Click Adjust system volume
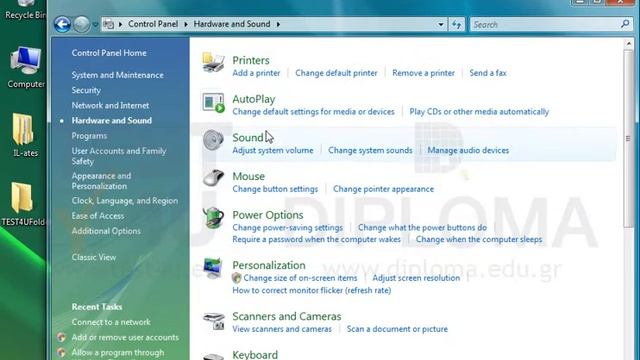 tap(273, 150)
